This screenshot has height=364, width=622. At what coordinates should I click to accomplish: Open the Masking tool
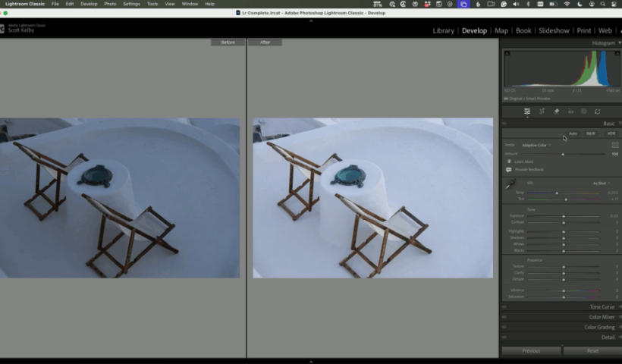(x=584, y=111)
